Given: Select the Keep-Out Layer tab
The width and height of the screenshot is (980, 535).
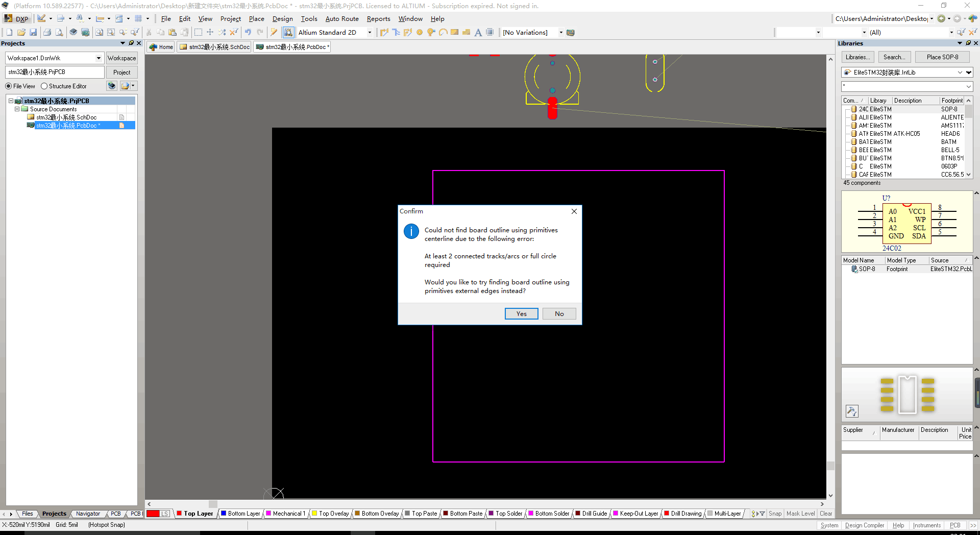Looking at the screenshot, I should (635, 514).
